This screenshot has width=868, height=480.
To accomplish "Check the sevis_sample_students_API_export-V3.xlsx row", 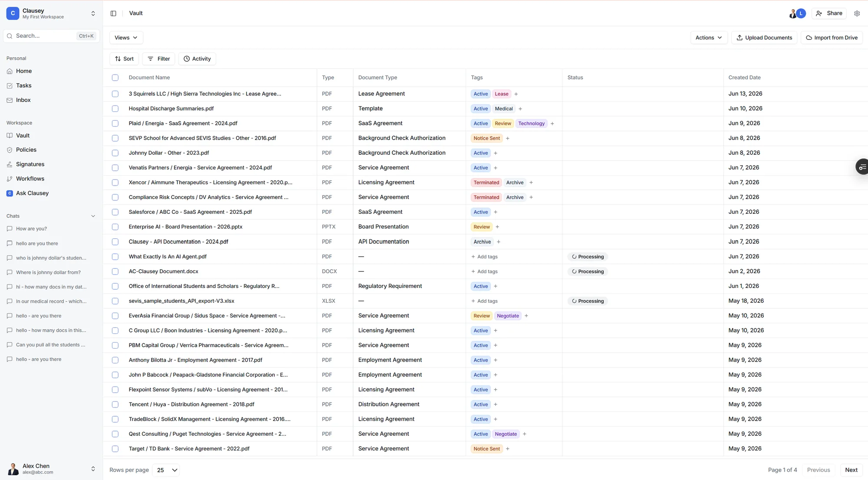I will 115,301.
